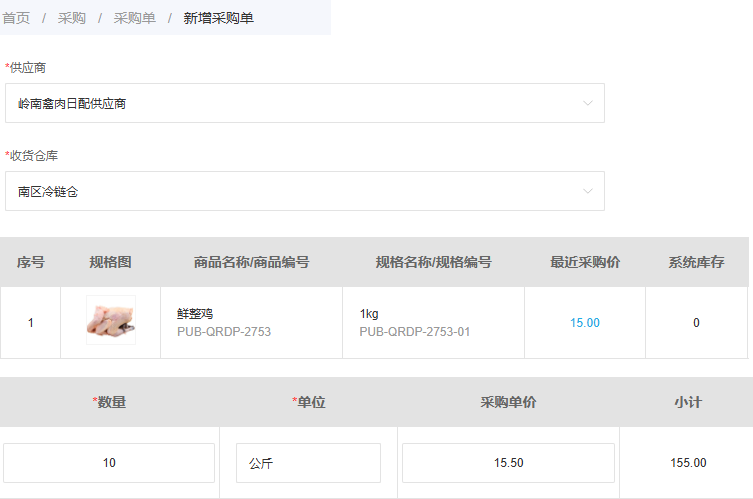Click spec code PUB-QRDP-2753-01
The width and height of the screenshot is (753, 499).
(415, 332)
